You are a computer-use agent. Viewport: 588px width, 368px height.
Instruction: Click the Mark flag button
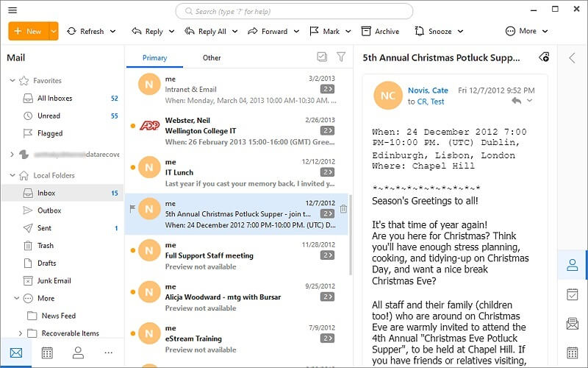[x=325, y=31]
